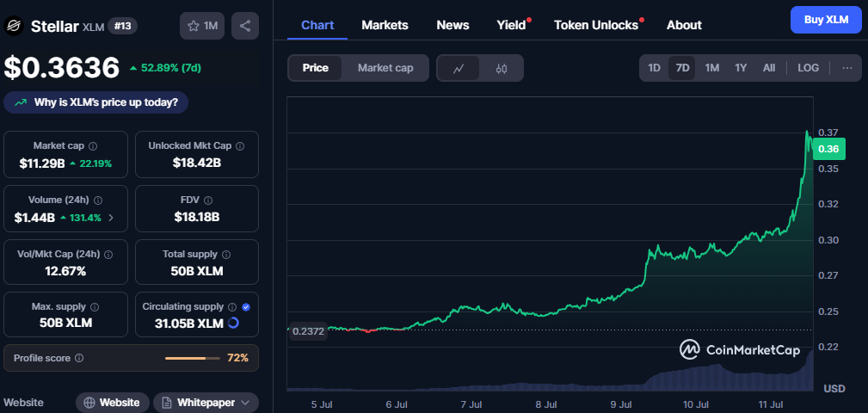
Task: Click the Unlocked Mkt Cap info icon
Action: 240,146
